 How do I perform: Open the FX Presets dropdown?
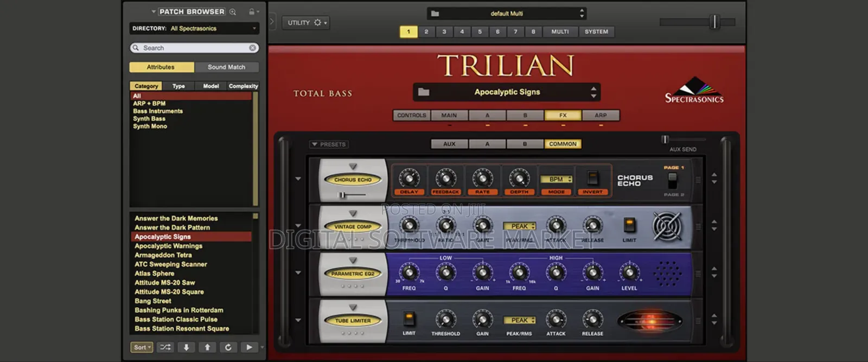[x=329, y=144]
